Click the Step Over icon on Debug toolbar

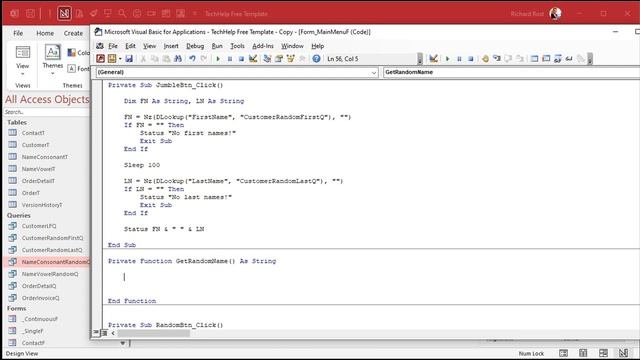click(508, 59)
